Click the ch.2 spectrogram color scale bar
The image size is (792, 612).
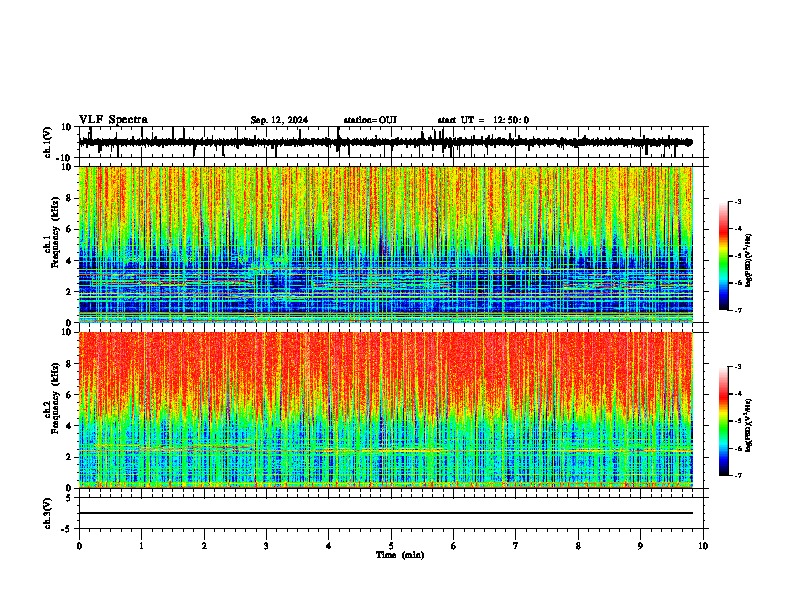click(724, 421)
